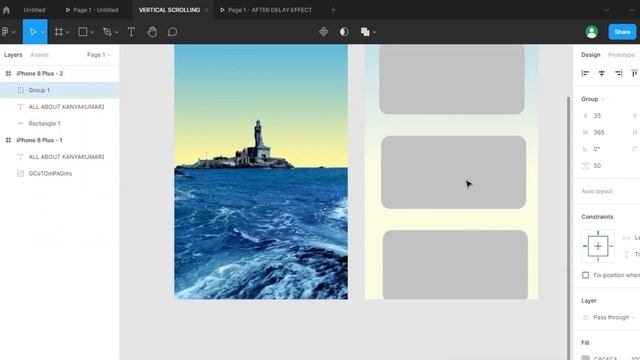640x360 pixels.
Task: Click the Use as mask icon
Action: coord(344,32)
